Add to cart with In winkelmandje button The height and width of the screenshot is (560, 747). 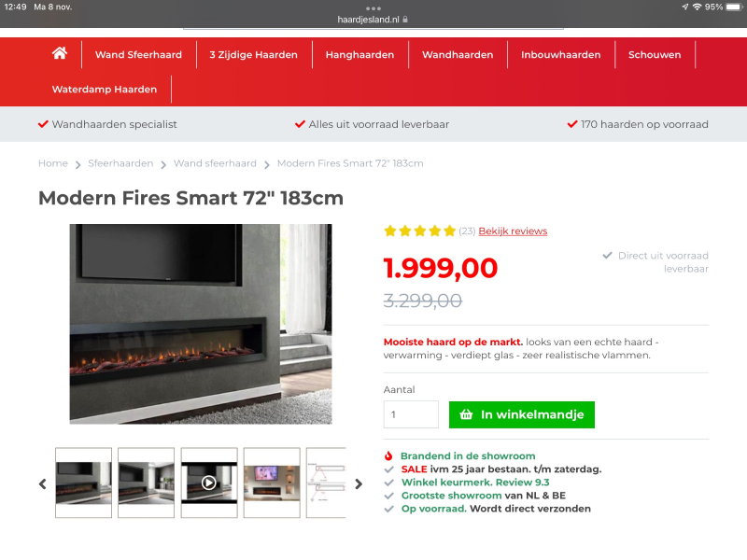coord(522,414)
